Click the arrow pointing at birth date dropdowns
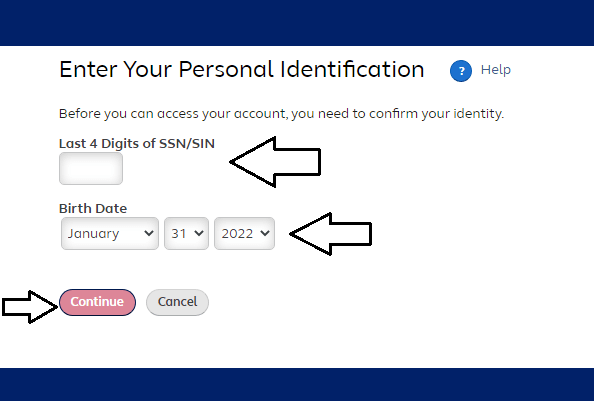594x401 pixels. (330, 234)
